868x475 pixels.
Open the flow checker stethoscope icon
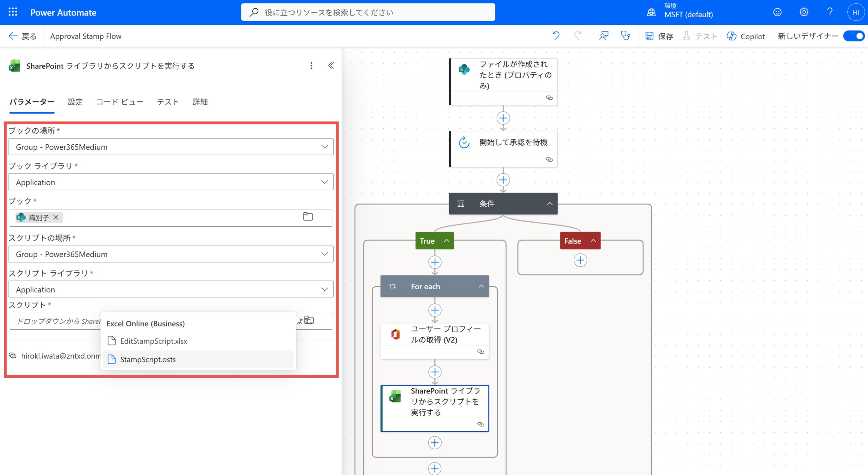pyautogui.click(x=625, y=36)
